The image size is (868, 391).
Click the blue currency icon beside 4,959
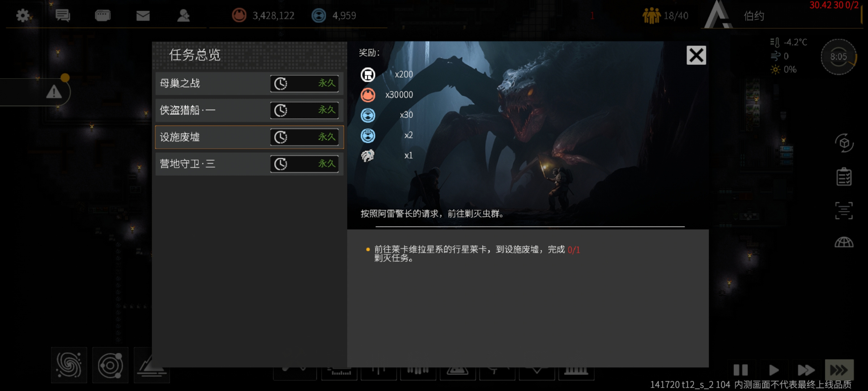coord(319,16)
